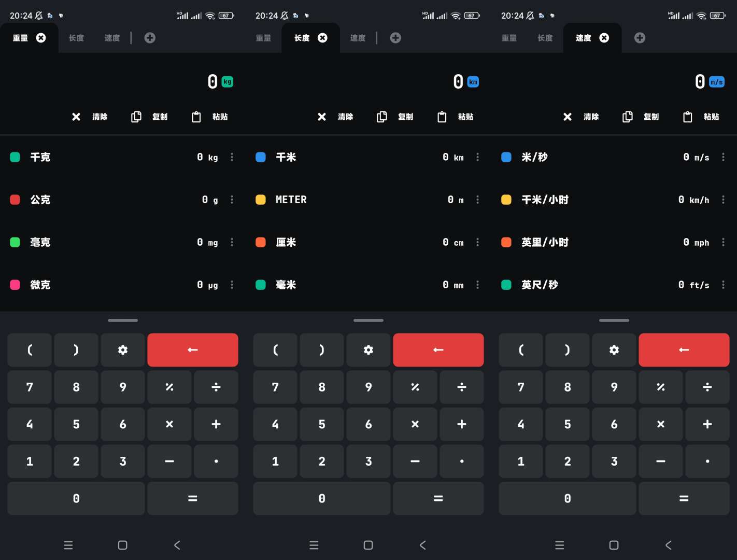Open the three-dot menu for the 英里/小时 row

tap(723, 242)
